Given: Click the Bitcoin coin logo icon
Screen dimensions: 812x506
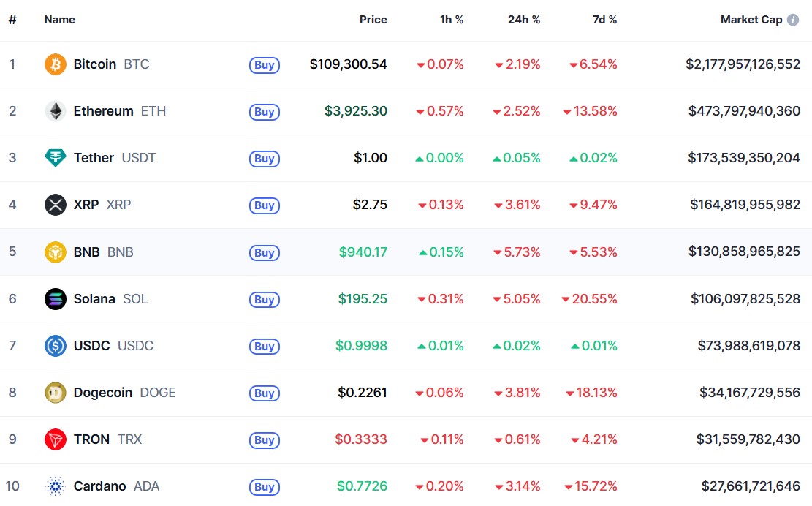Looking at the screenshot, I should pyautogui.click(x=56, y=64).
